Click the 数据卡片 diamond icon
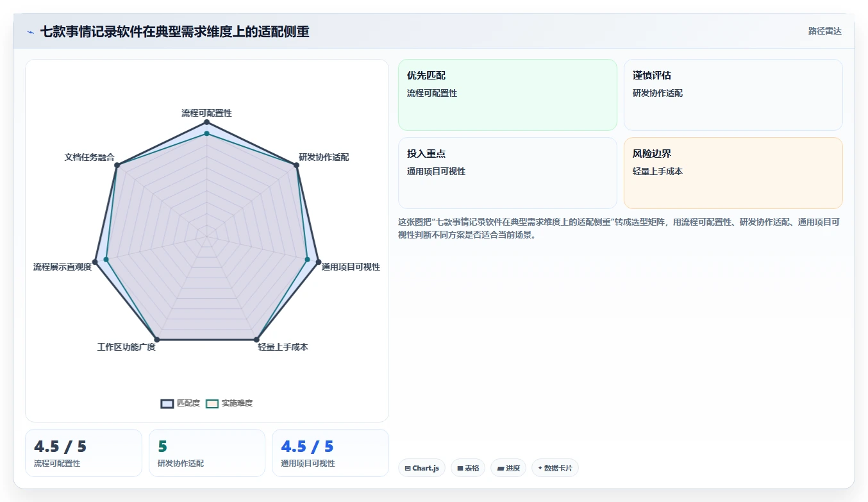The height and width of the screenshot is (502, 868). point(540,468)
